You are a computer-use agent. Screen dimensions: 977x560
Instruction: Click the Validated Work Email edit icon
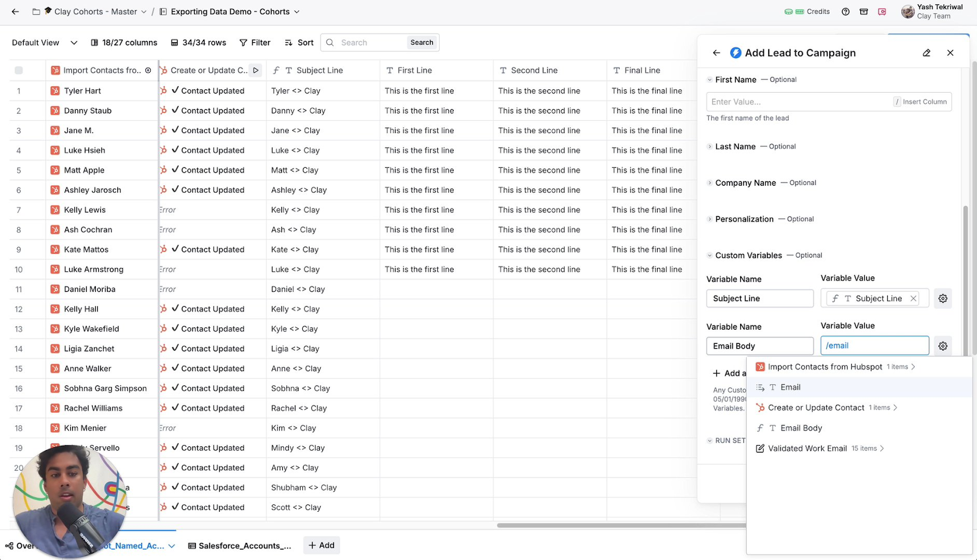(x=760, y=449)
